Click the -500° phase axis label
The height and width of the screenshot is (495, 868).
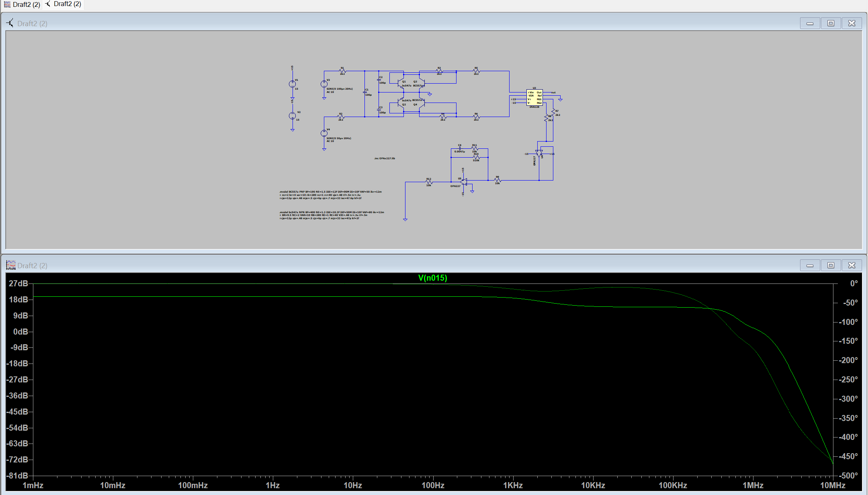848,476
